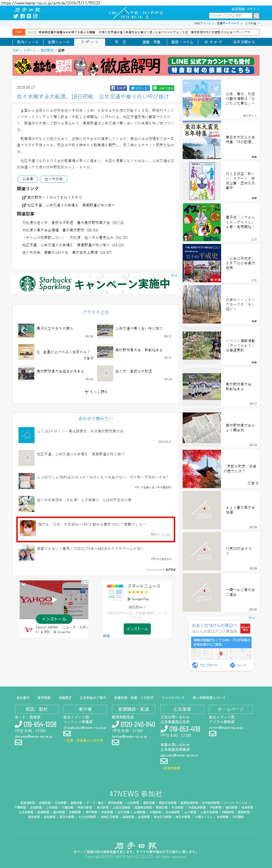
Task: Click the 岩手県 tag
Action: coord(28,179)
